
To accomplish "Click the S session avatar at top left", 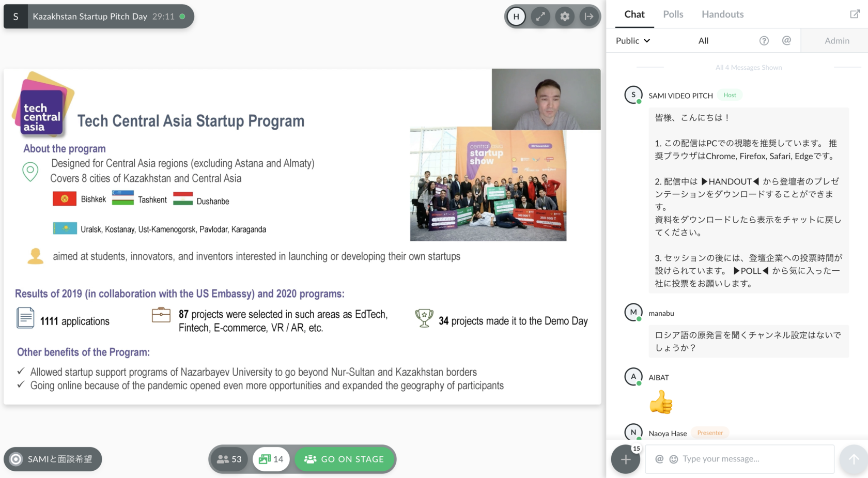I will tap(16, 17).
